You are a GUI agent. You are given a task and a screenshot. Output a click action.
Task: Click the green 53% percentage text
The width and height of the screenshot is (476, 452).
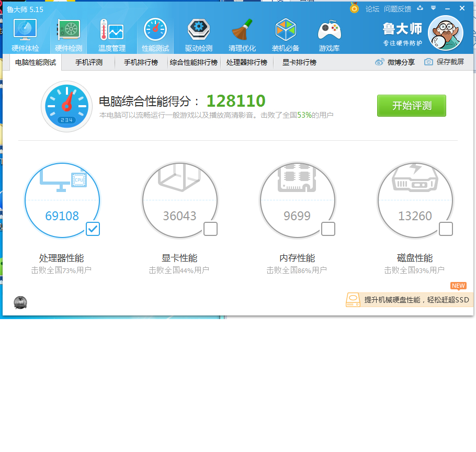(304, 115)
